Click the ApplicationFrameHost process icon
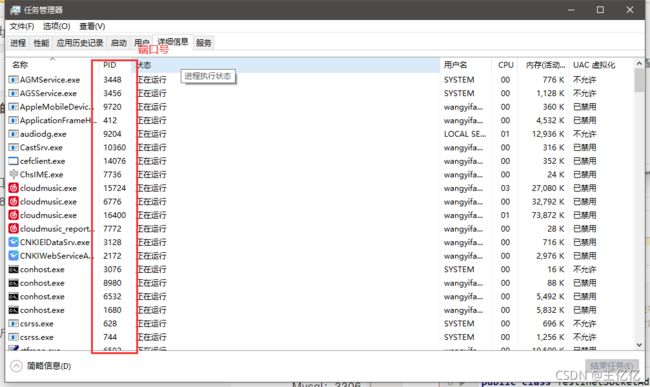This screenshot has width=650, height=387. click(13, 120)
